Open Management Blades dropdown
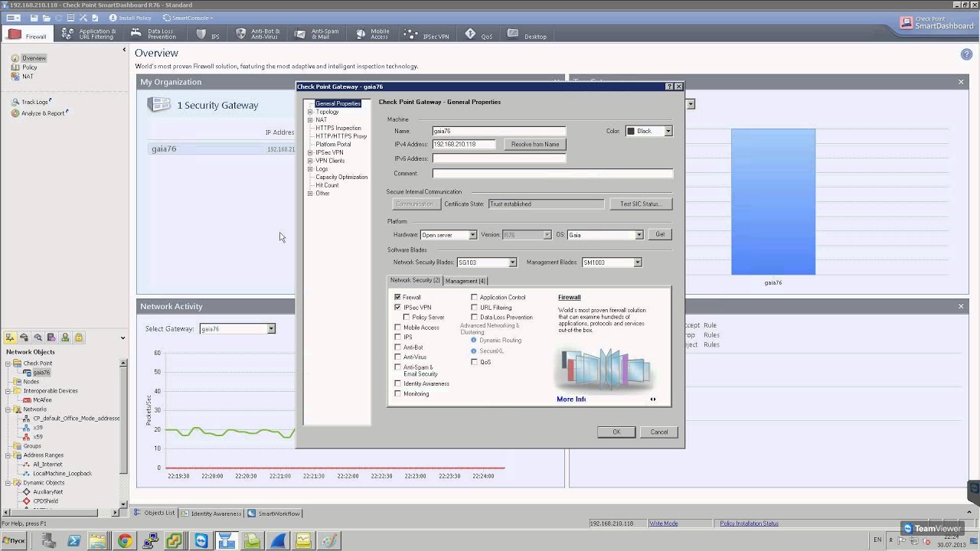980x551 pixels. tap(637, 262)
